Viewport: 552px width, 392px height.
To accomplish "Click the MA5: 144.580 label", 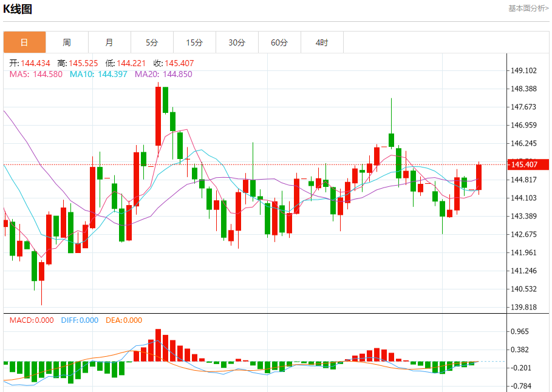I will click(x=36, y=74).
